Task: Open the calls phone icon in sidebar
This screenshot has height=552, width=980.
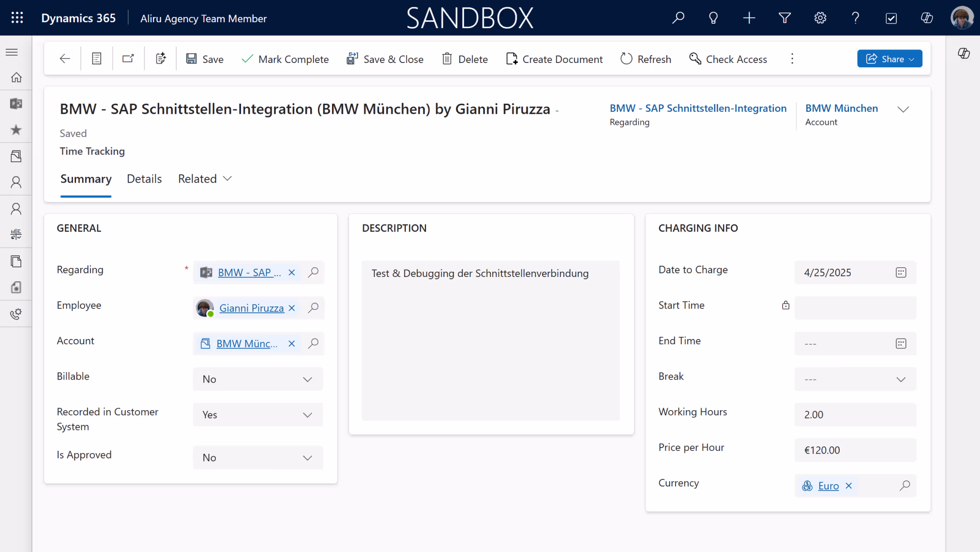Action: 16,314
